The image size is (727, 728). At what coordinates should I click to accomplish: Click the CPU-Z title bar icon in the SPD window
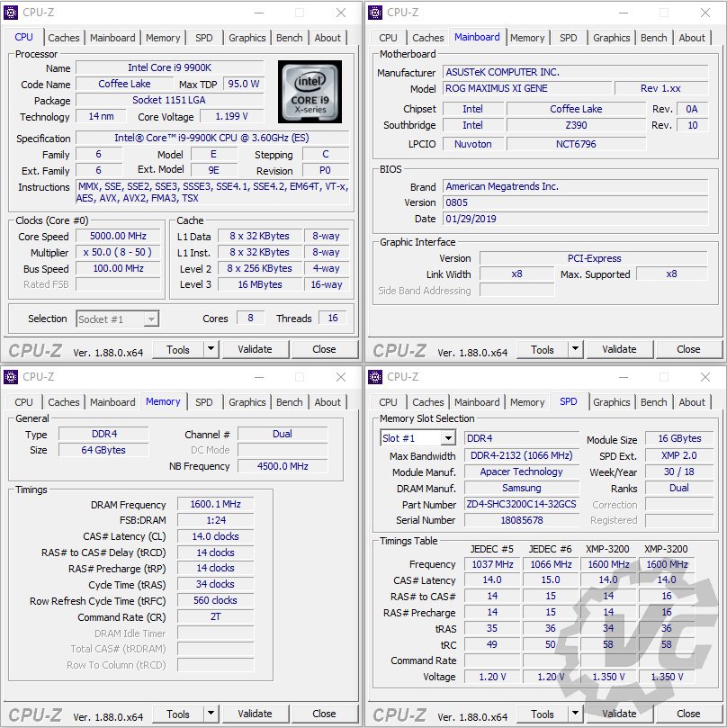(x=375, y=377)
